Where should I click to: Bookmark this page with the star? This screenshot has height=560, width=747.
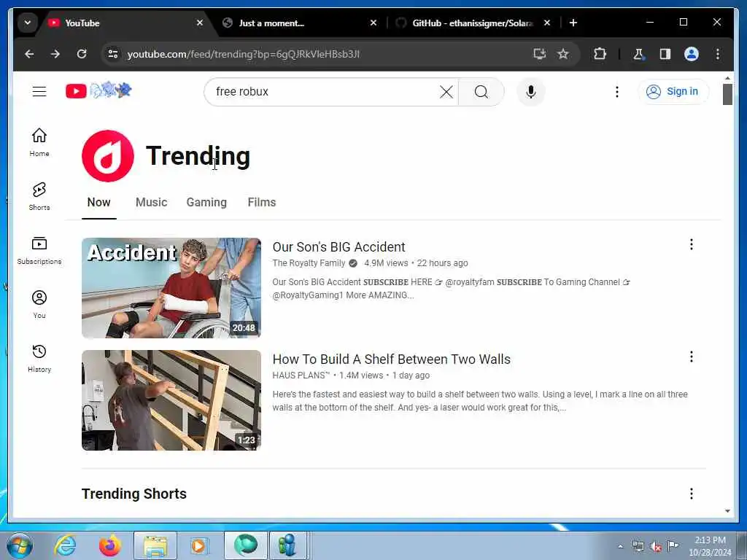tap(563, 54)
